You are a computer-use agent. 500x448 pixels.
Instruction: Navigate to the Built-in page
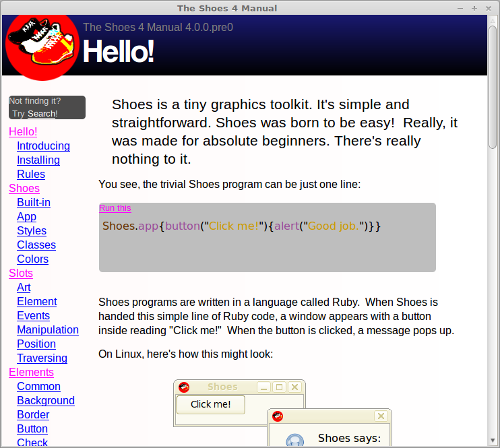coord(34,203)
